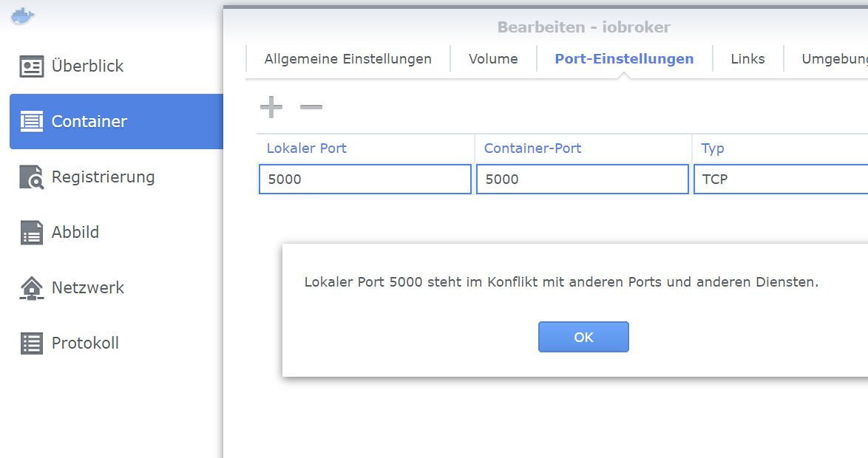
Task: Add a port mapping with plus icon
Action: pos(271,107)
